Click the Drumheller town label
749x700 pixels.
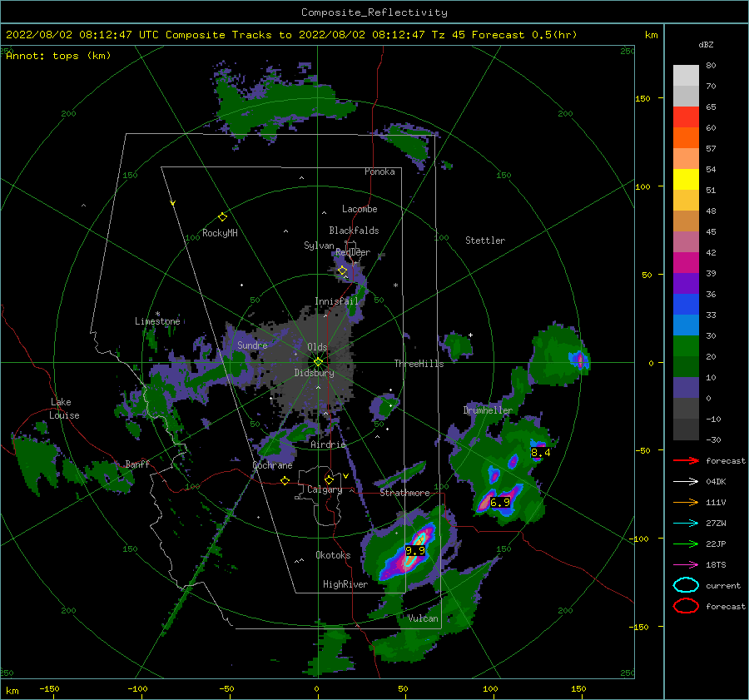[488, 410]
